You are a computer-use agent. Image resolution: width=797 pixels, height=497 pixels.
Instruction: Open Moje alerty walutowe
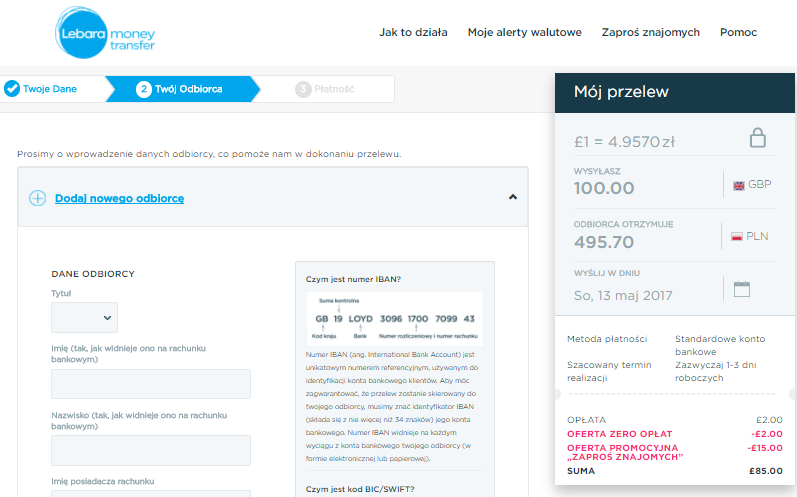pyautogui.click(x=525, y=33)
